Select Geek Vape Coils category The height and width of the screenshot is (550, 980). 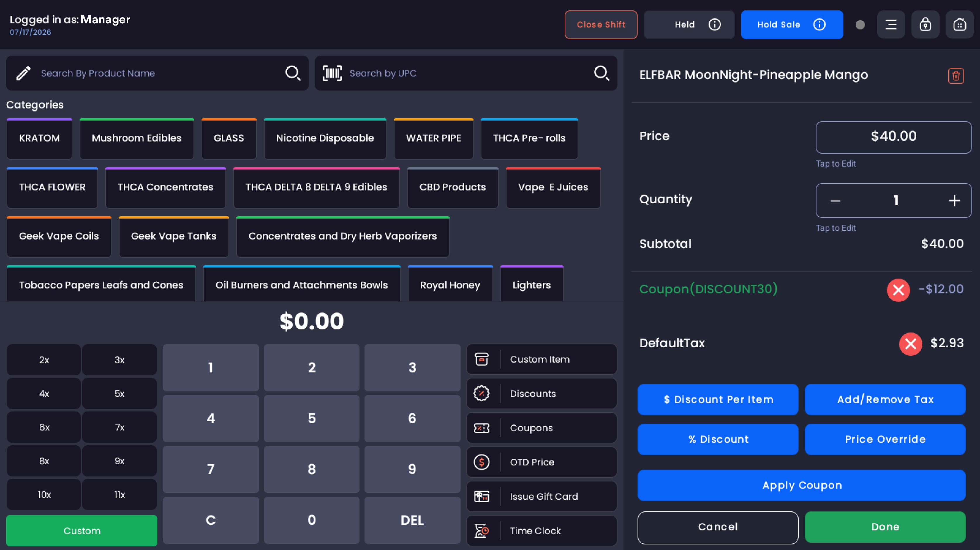click(x=59, y=237)
